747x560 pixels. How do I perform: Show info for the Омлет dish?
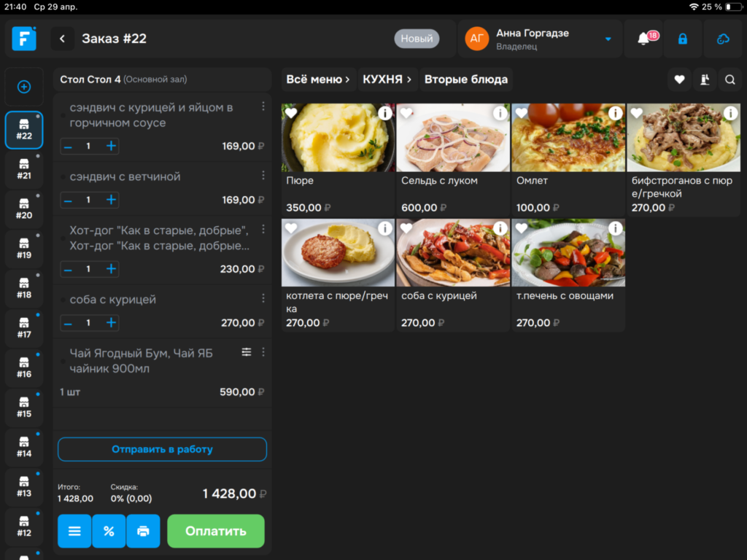coord(616,113)
